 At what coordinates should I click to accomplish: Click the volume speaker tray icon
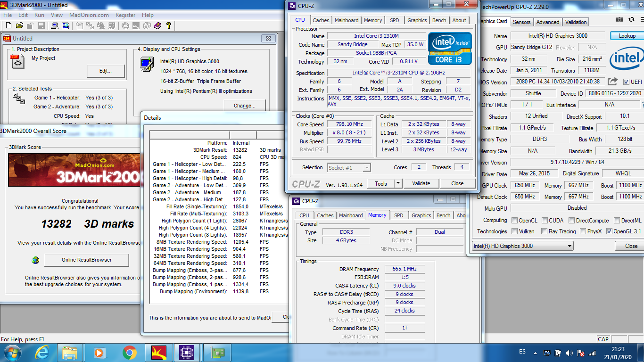(570, 353)
